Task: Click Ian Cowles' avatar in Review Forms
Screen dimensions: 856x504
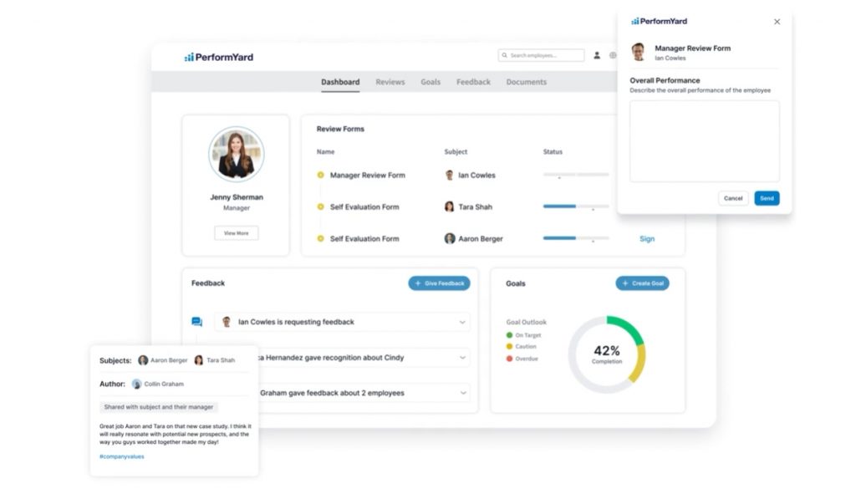Action: (449, 176)
